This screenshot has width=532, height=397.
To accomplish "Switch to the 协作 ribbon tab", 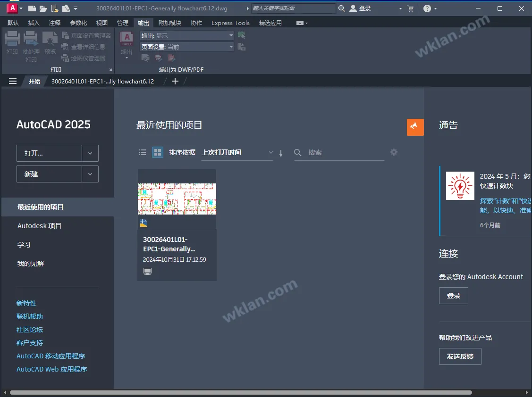I will [196, 23].
